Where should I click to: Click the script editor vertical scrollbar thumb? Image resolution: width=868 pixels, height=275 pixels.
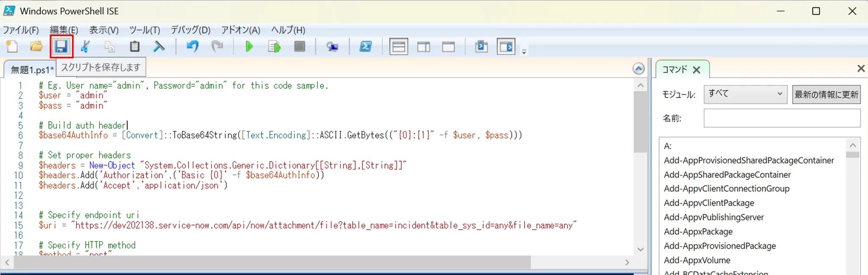[640, 122]
